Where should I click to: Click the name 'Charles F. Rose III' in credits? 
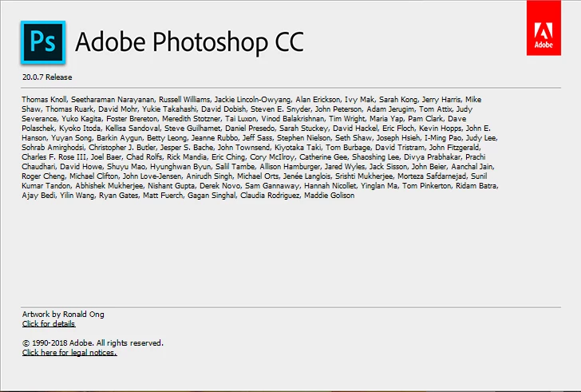tap(53, 157)
